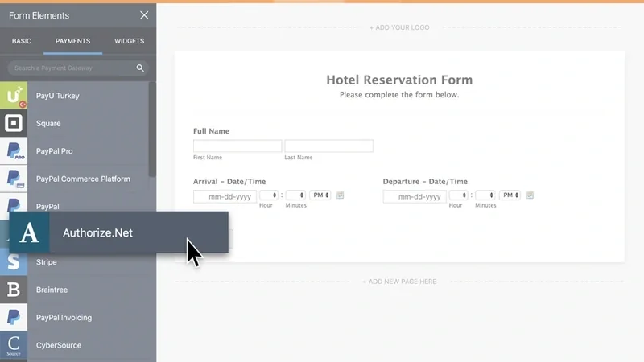Click the PayPal Invoicing logo icon

pos(14,317)
